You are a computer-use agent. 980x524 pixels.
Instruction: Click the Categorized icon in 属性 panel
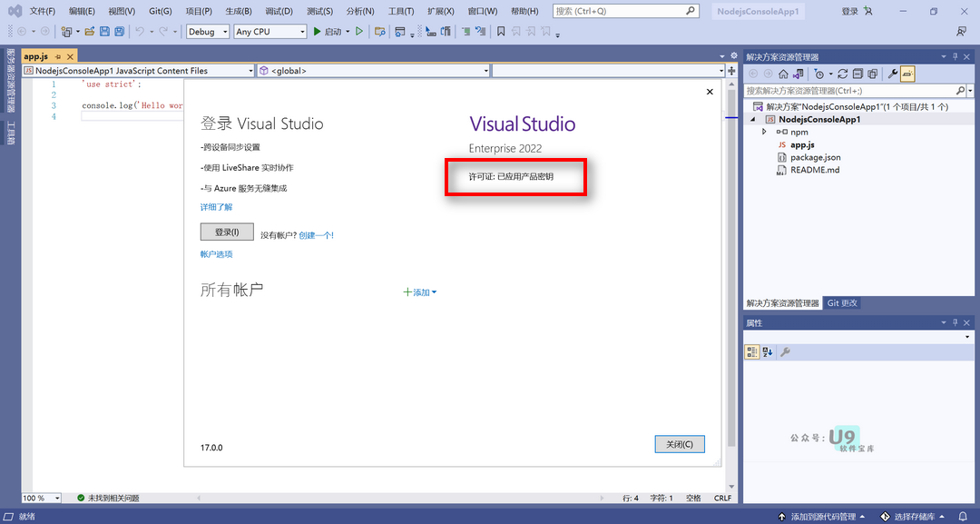click(x=752, y=352)
